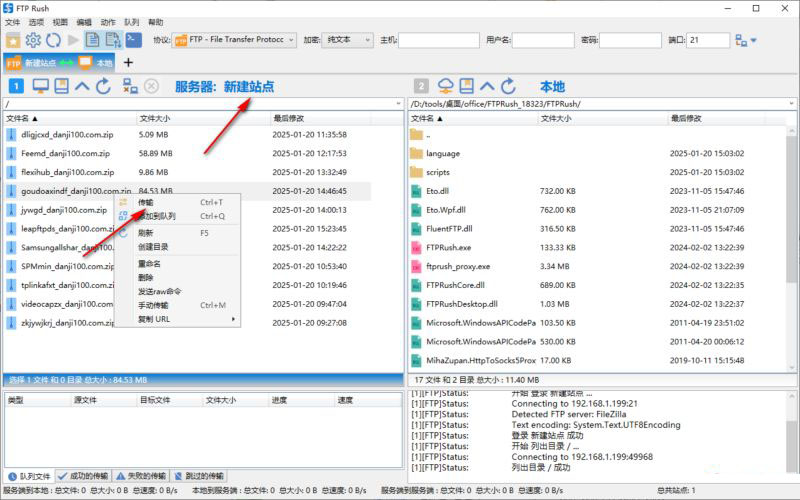Screen dimensions: 800x500
Task: Go up a directory in local pane
Action: 487,86
